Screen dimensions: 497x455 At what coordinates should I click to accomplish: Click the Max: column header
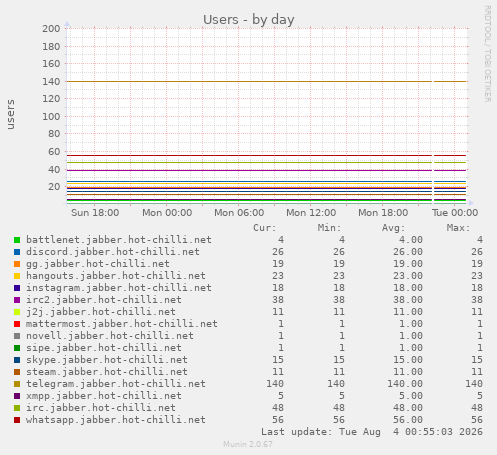coord(458,228)
